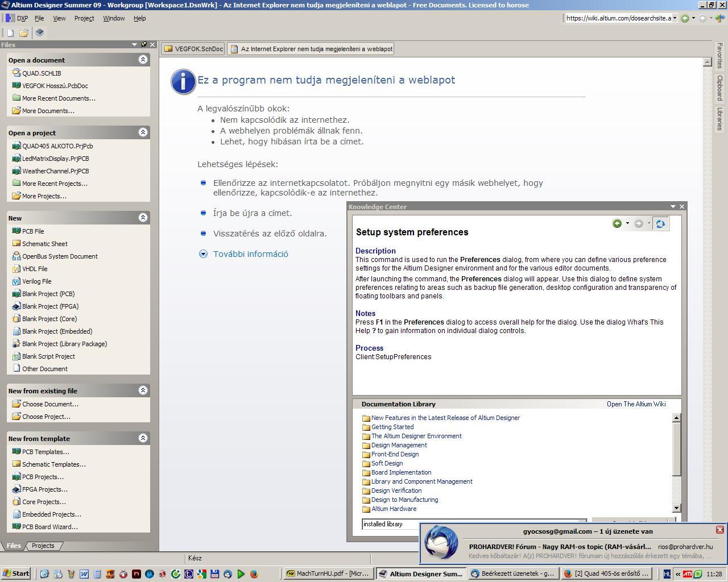Image resolution: width=728 pixels, height=582 pixels.
Task: Open QUAD405 ALKOTO.PrjPcb project
Action: 57,146
